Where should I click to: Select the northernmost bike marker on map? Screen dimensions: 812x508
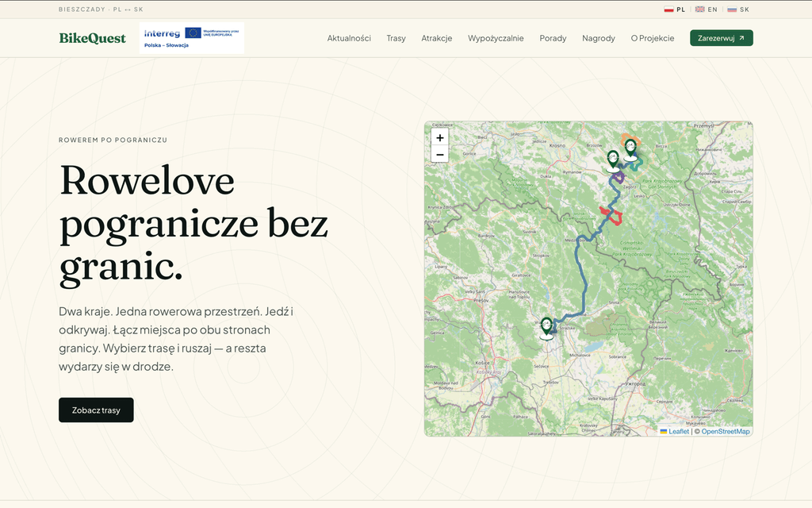[x=630, y=150]
